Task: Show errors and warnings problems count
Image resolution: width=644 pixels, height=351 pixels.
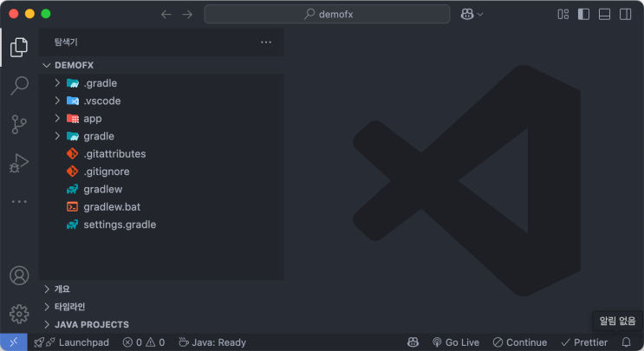Action: [x=144, y=342]
